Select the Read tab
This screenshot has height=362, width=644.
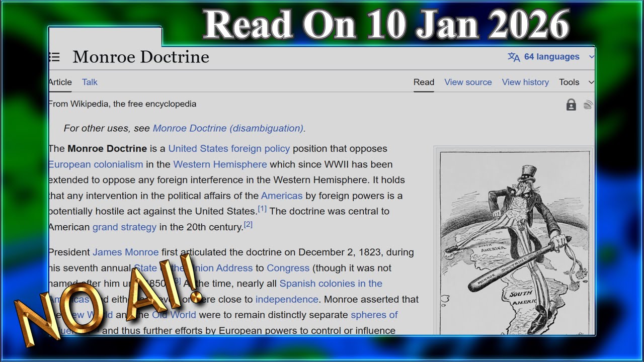[424, 82]
